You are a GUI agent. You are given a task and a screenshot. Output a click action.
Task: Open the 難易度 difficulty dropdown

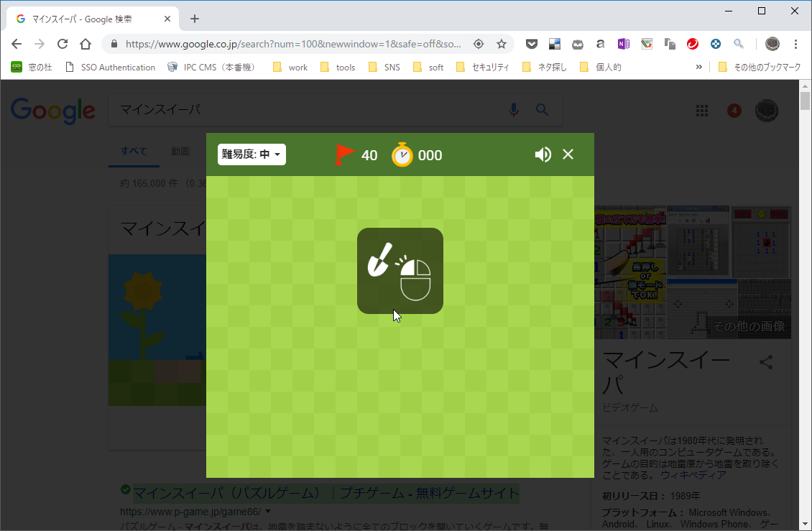(x=251, y=154)
